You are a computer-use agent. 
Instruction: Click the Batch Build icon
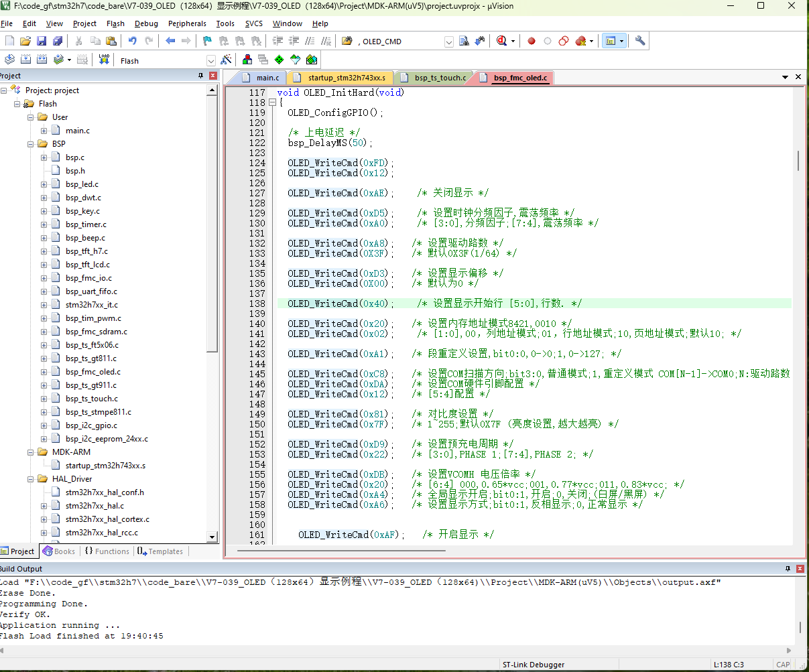click(x=59, y=60)
